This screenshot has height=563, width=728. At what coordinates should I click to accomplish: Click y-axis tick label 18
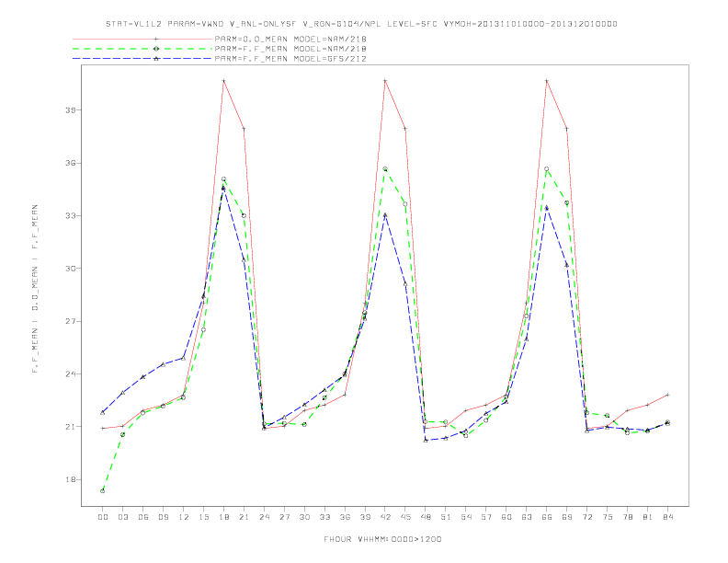point(71,479)
